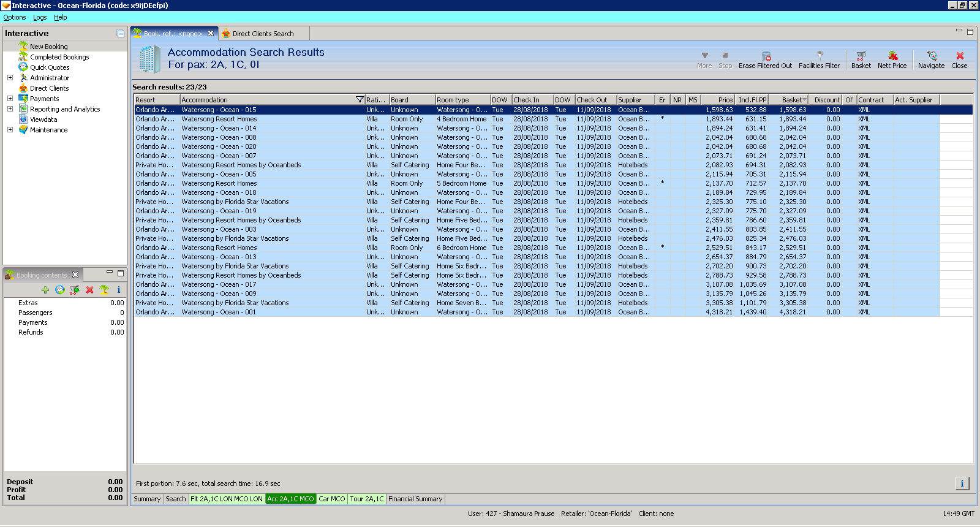Switch to the Direct Clients Search tab
980x527 pixels.
[263, 34]
